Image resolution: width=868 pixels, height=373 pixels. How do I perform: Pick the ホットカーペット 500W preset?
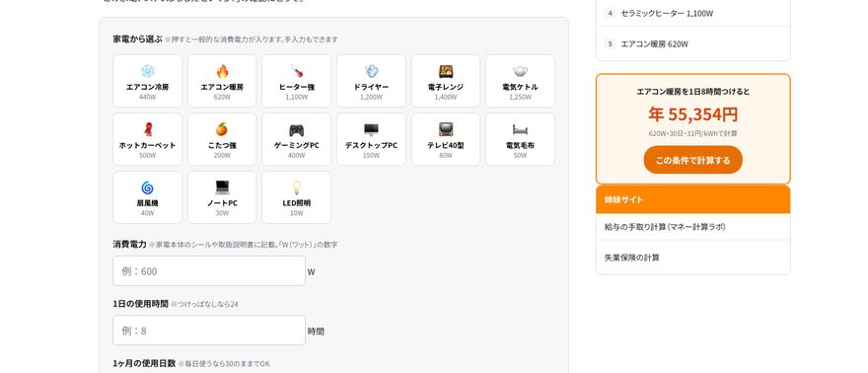point(147,139)
